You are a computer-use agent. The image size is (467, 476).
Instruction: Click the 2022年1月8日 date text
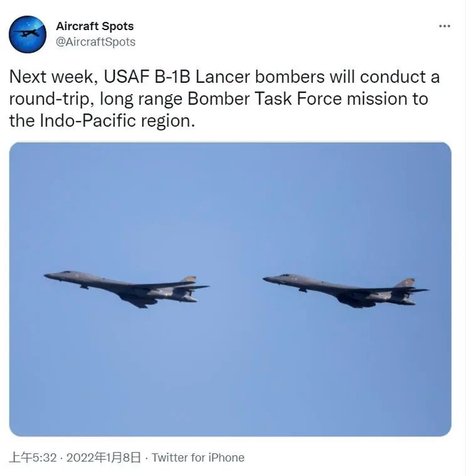tap(103, 457)
